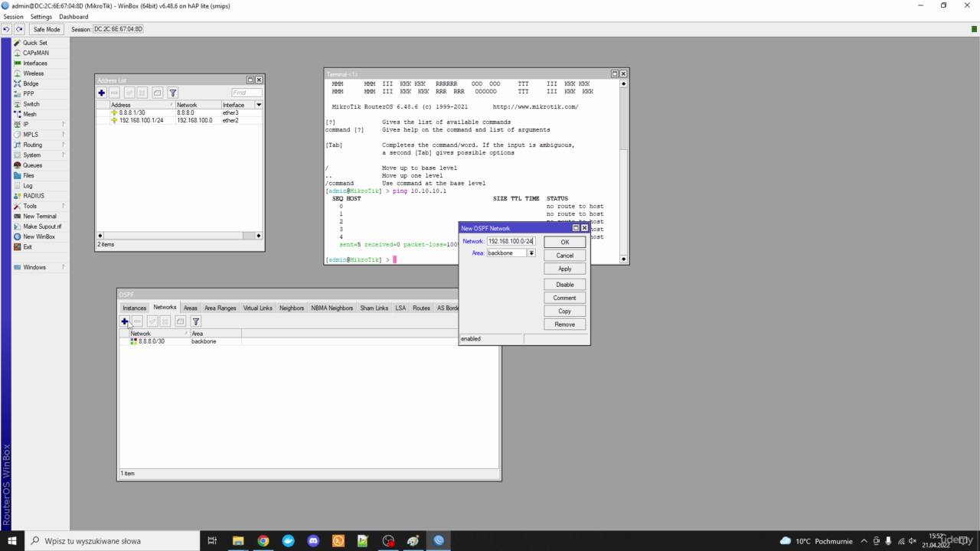Sort by Network column in Address List

[198, 105]
